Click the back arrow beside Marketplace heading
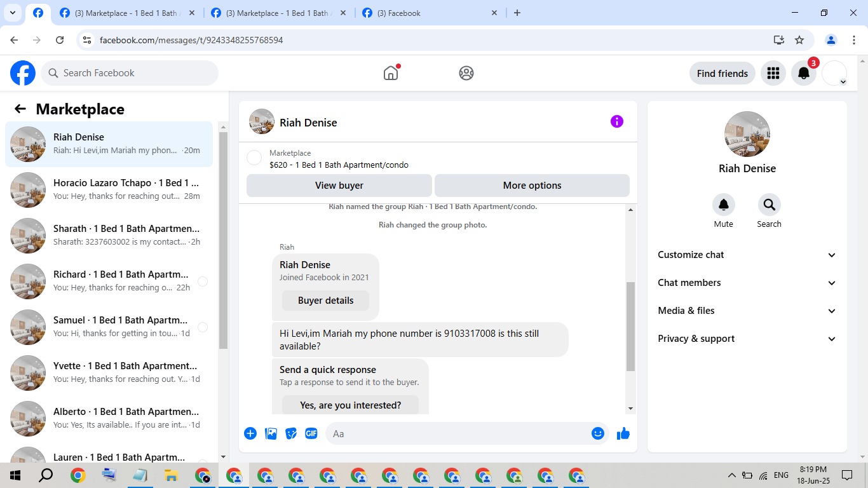Viewport: 868px width, 488px height. 20,109
